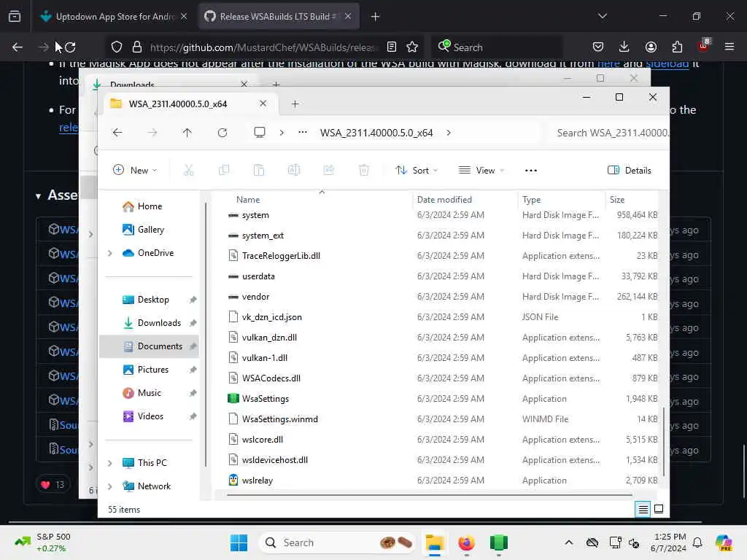This screenshot has width=747, height=560.
Task: Open the address bar ellipsis breadcrumb menu
Action: tap(303, 133)
